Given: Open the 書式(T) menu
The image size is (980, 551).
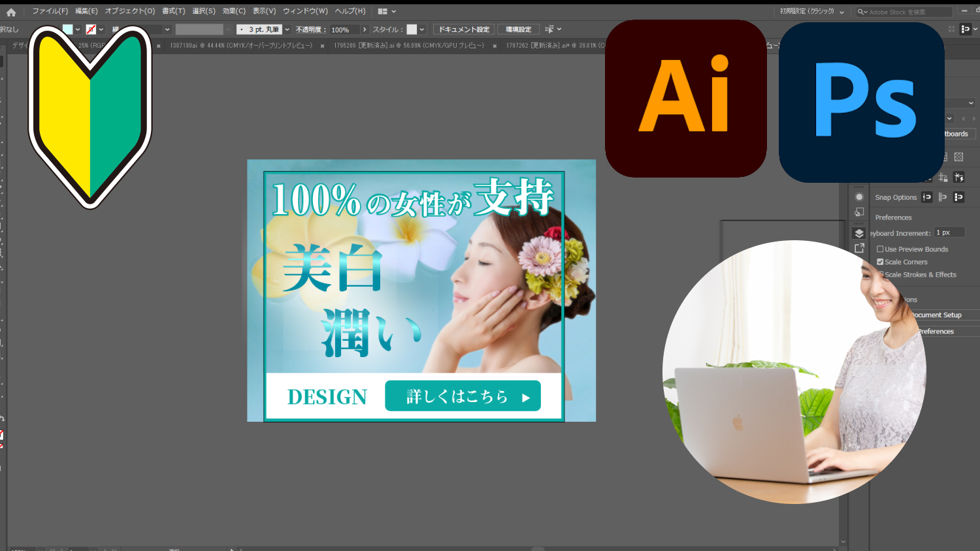Looking at the screenshot, I should pyautogui.click(x=174, y=11).
